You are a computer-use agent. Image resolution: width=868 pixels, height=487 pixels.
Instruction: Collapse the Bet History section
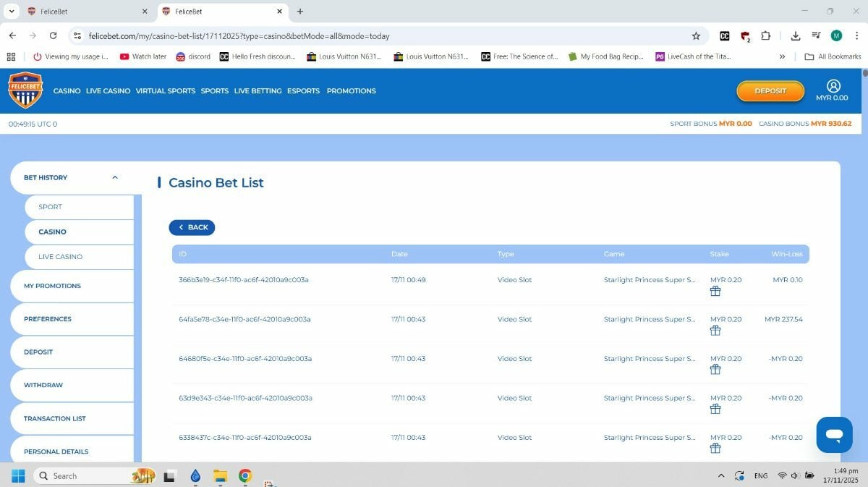click(114, 177)
